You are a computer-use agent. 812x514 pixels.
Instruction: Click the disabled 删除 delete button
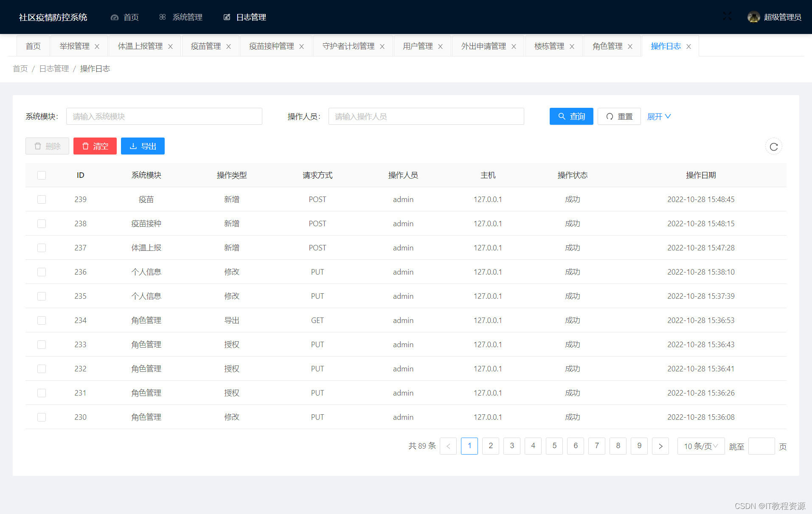coord(47,146)
